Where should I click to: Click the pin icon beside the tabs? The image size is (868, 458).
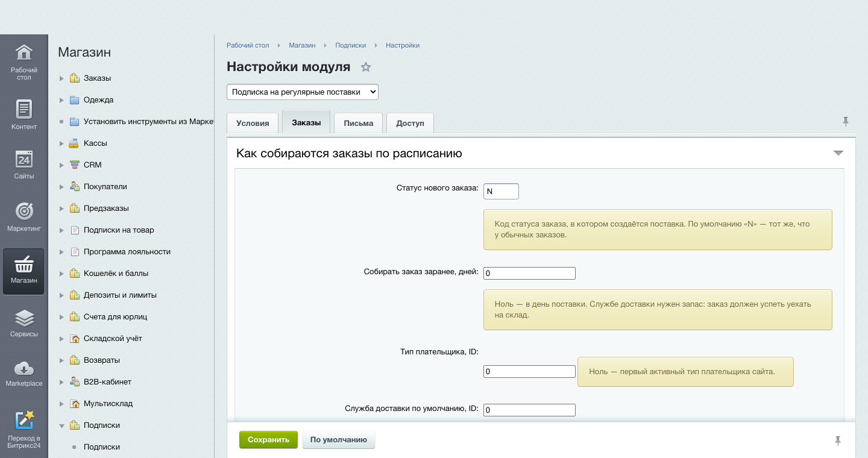[846, 121]
